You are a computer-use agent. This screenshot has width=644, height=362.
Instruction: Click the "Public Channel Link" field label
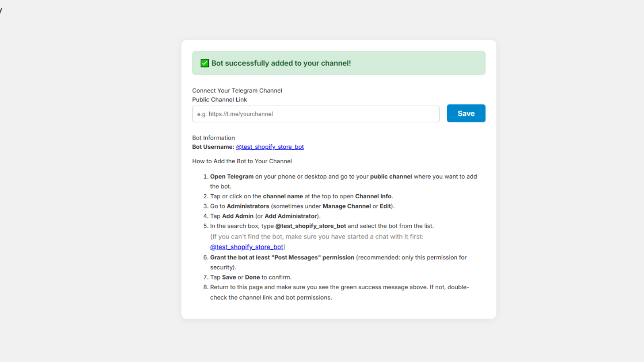[219, 100]
